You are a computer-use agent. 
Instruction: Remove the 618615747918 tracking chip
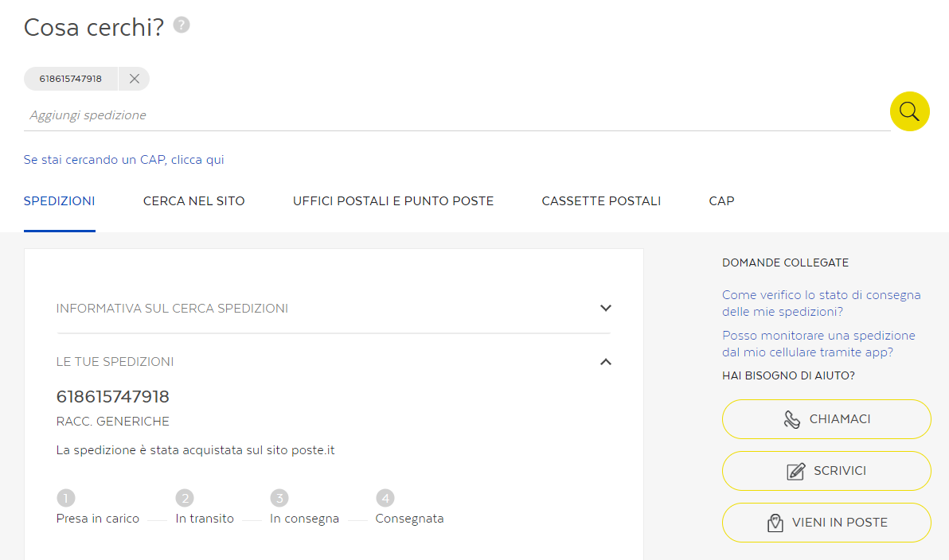click(x=135, y=79)
